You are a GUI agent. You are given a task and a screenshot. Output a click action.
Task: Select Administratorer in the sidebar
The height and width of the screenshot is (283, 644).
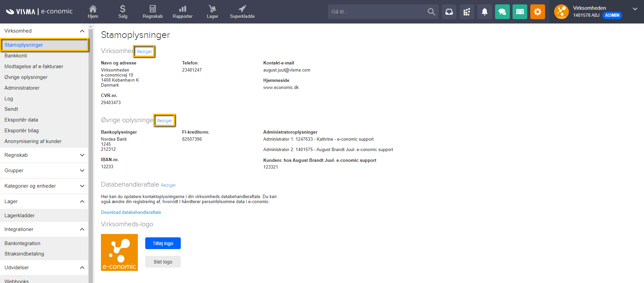22,88
